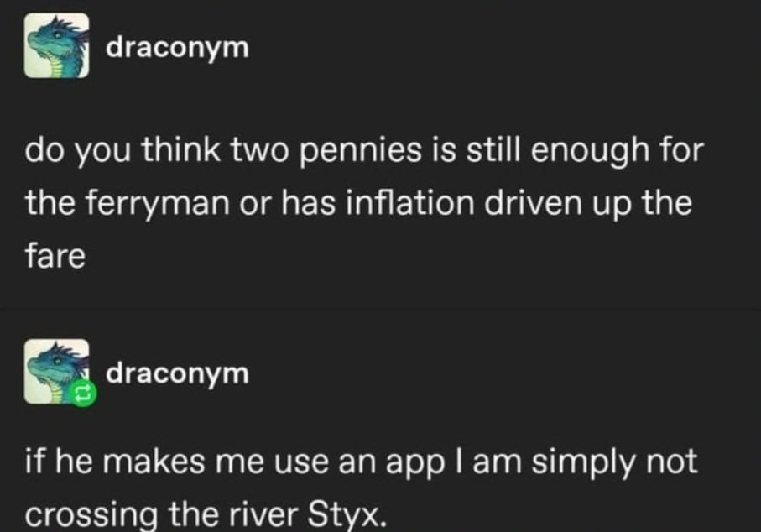Image resolution: width=761 pixels, height=532 pixels.
Task: Click the word "inflation" in the first post
Action: tap(396, 204)
